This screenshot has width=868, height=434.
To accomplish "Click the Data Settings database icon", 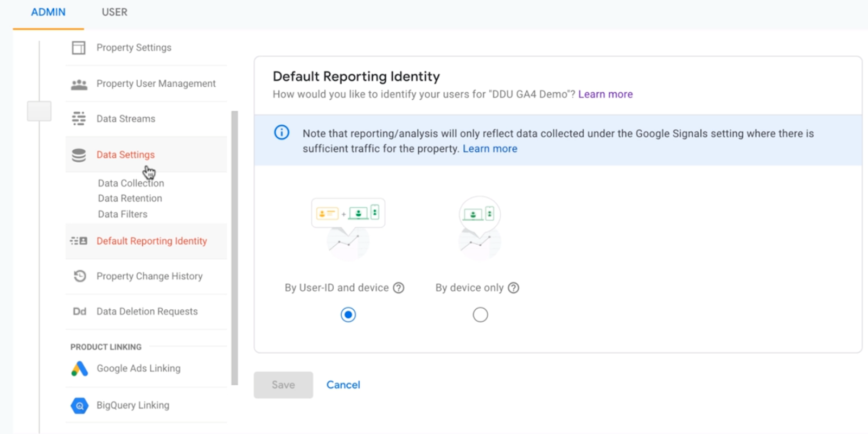I will (x=79, y=155).
